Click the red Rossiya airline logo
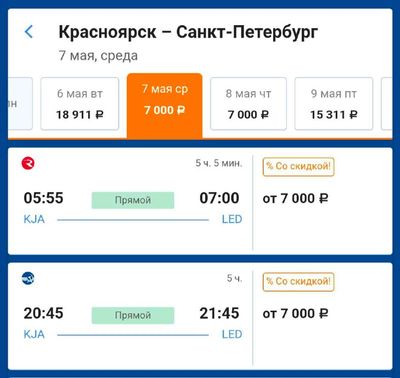 click(28, 163)
